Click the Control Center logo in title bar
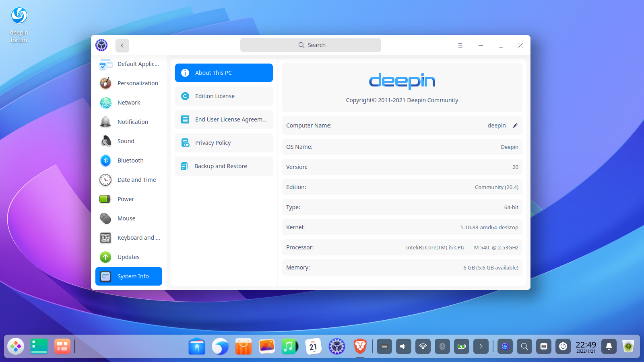 (x=101, y=45)
